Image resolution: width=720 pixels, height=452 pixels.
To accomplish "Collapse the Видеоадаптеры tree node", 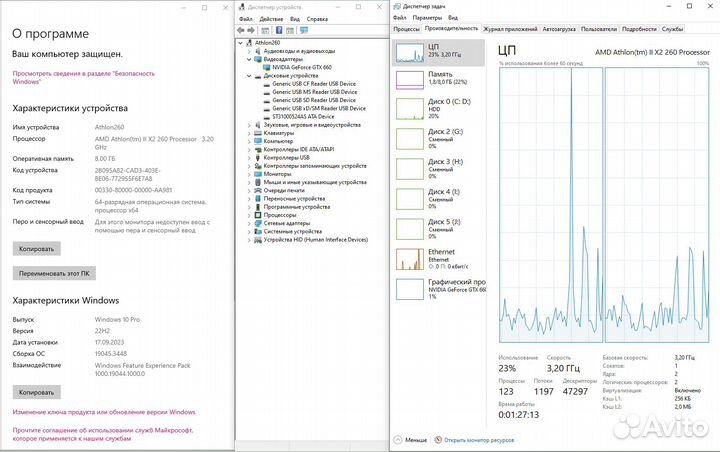I will pos(249,59).
